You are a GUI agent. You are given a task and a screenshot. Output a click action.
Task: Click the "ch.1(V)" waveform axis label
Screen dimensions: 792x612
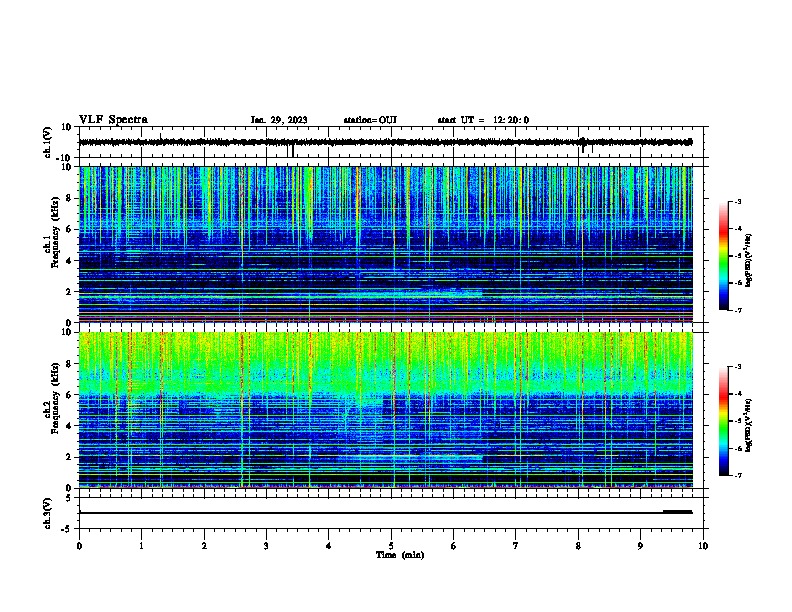click(48, 142)
